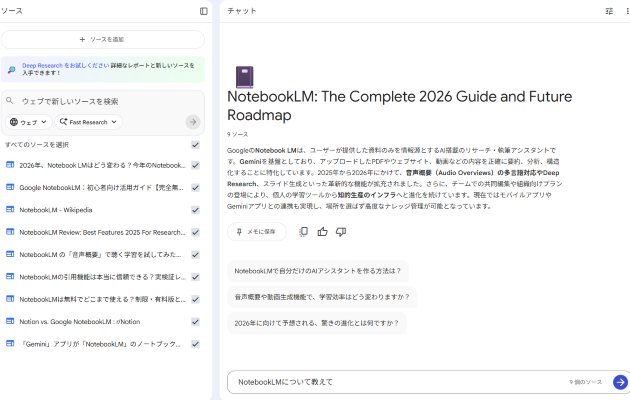Screen dimensions: 630x400
Task: Choose suggestion NotebookLMで自分だけのAIアシスタントを作る方法は？
Action: pos(317,271)
